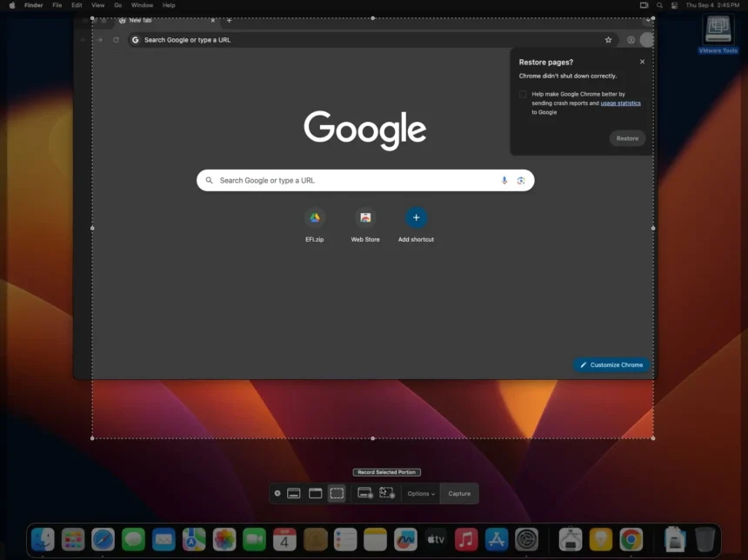
Task: Open the EFI.zip shortcut
Action: coord(314,225)
